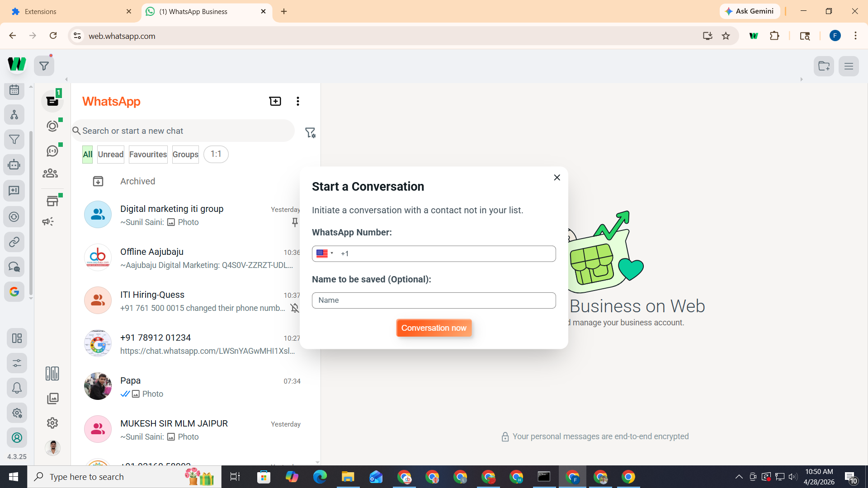The width and height of the screenshot is (868, 488).
Task: Click the green W extension logo
Action: click(x=17, y=64)
